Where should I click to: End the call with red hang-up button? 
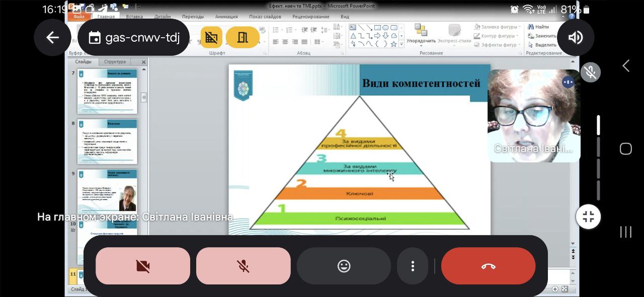(x=488, y=266)
